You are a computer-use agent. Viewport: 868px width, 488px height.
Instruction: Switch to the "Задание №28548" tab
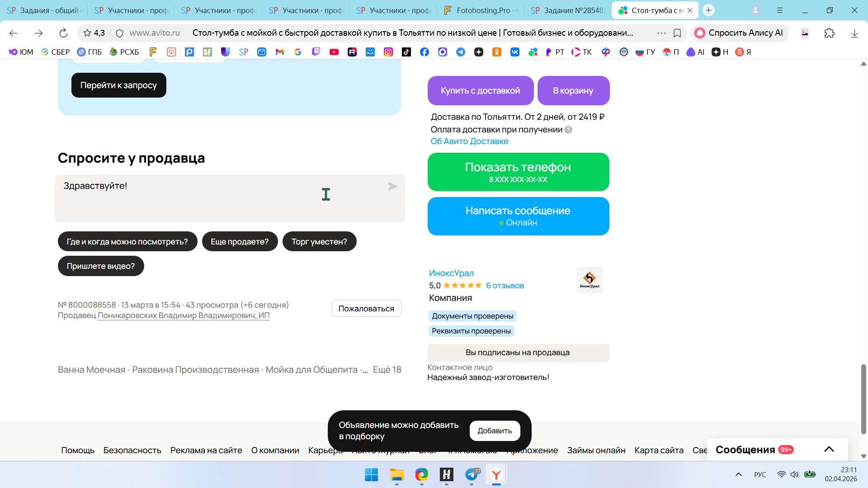point(569,10)
